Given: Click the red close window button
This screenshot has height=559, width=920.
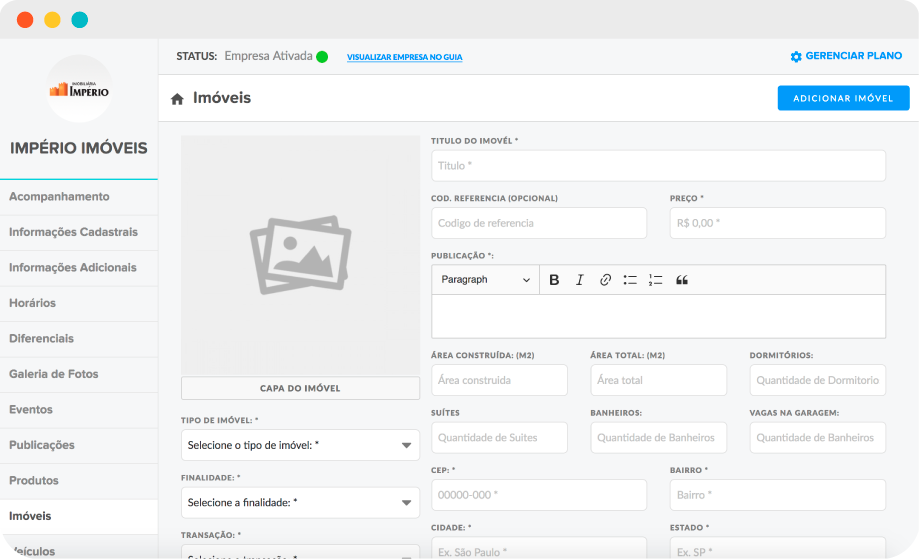Looking at the screenshot, I should tap(25, 20).
